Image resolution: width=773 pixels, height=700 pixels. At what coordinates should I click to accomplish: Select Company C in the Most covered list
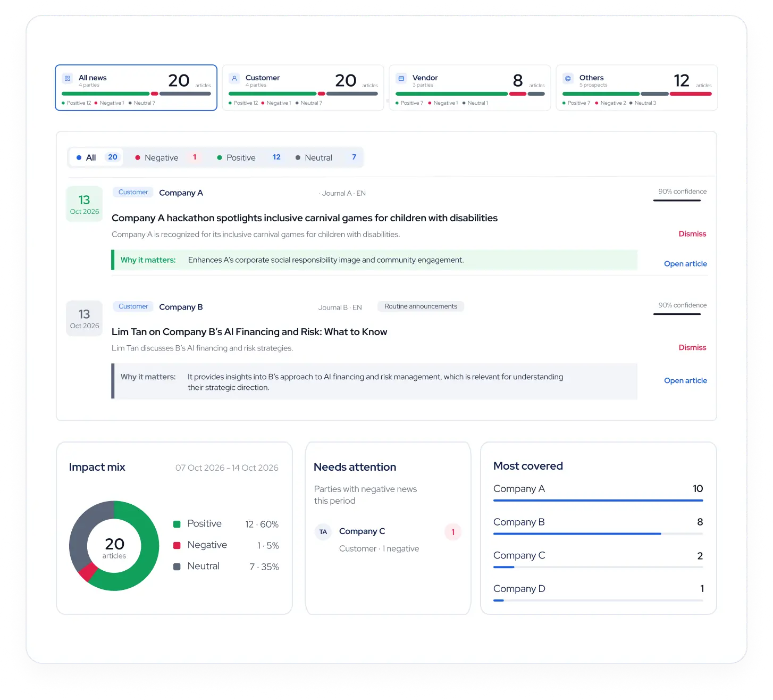519,556
